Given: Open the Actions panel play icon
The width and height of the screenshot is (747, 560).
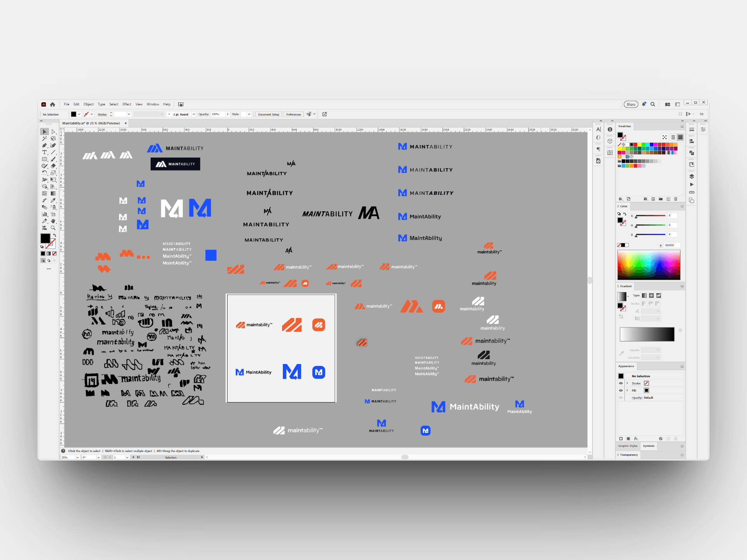Looking at the screenshot, I should pyautogui.click(x=691, y=184).
